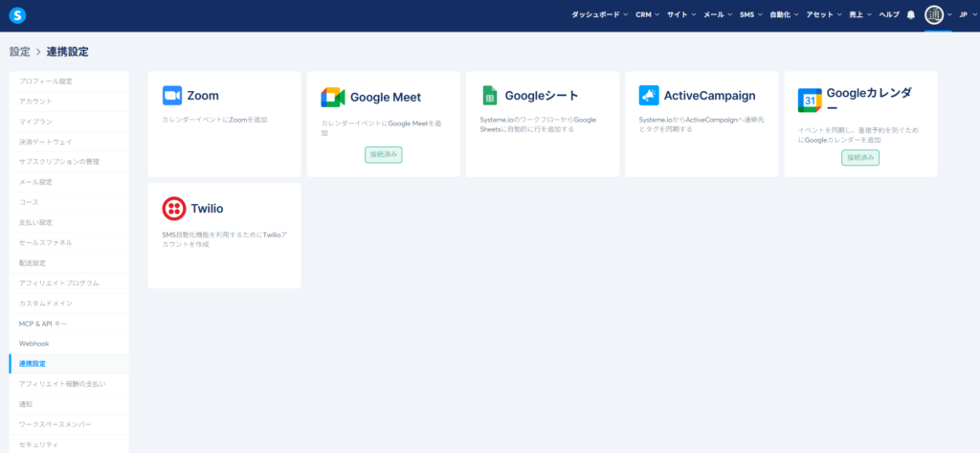This screenshot has width=980, height=453.
Task: Open the notifications bell icon
Action: click(910, 15)
